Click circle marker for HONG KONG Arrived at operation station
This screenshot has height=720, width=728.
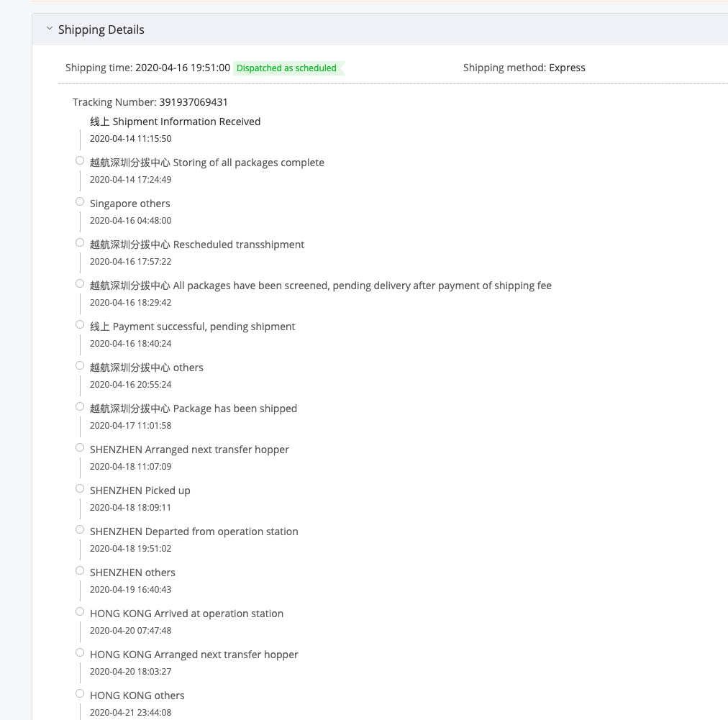pos(80,612)
